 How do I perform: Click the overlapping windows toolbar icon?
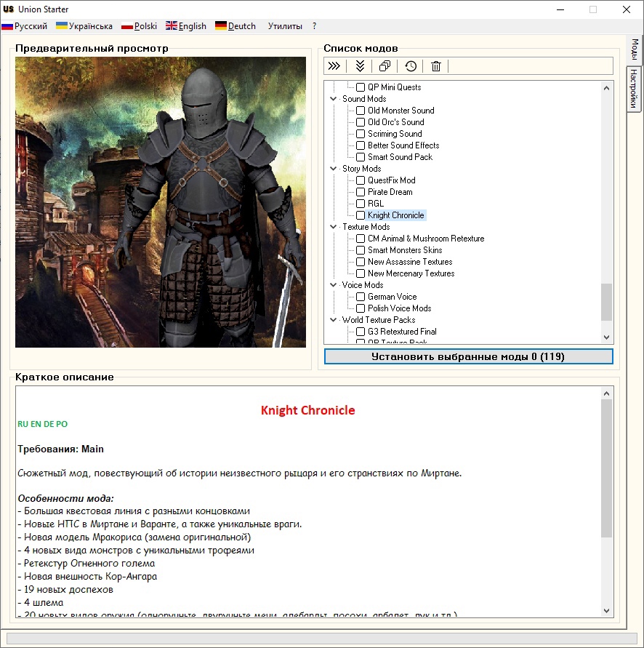[x=385, y=66]
